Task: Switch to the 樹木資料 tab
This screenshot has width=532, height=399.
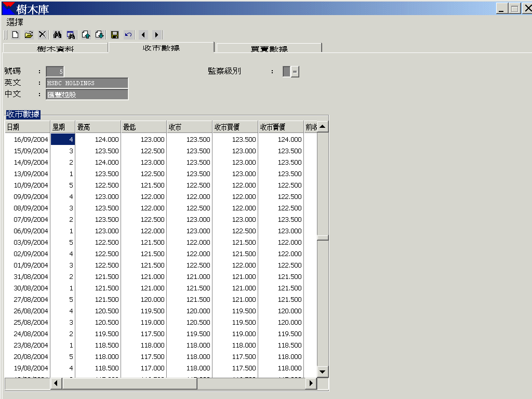Action: 55,48
